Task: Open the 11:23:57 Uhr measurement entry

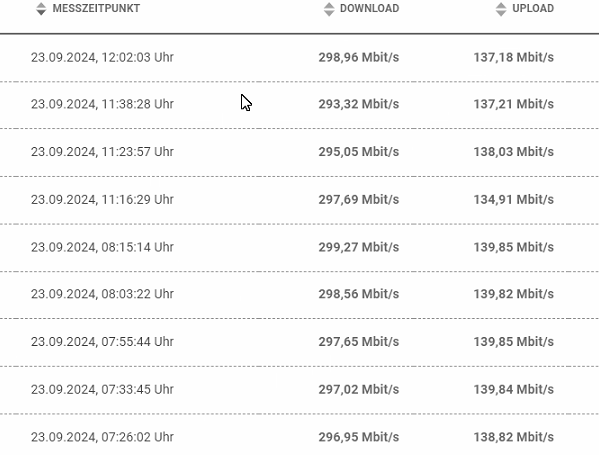Action: [300, 152]
